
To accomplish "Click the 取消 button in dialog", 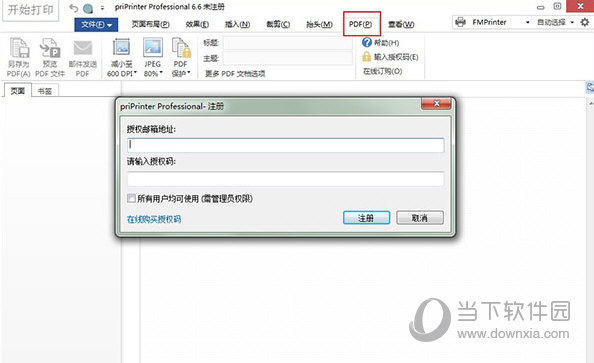I will [x=420, y=218].
